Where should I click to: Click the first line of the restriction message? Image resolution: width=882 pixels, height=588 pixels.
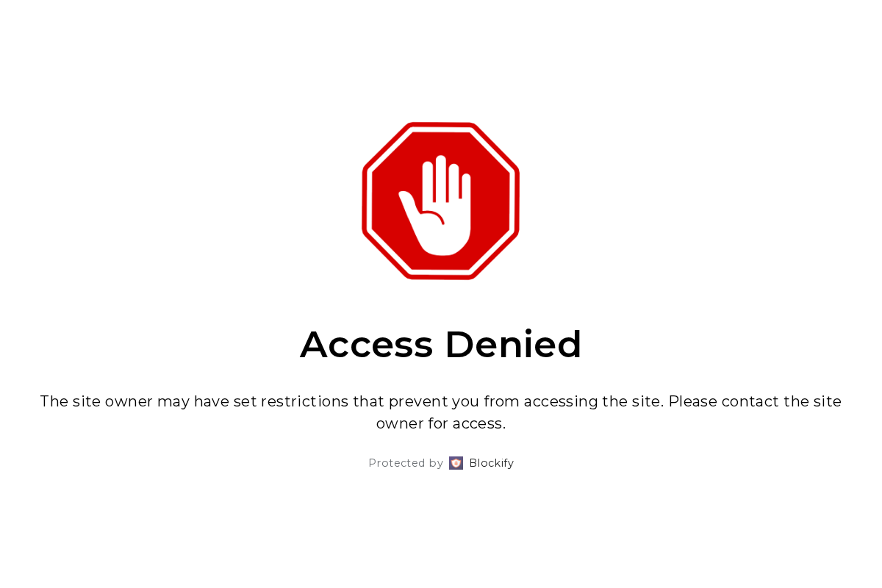click(441, 401)
